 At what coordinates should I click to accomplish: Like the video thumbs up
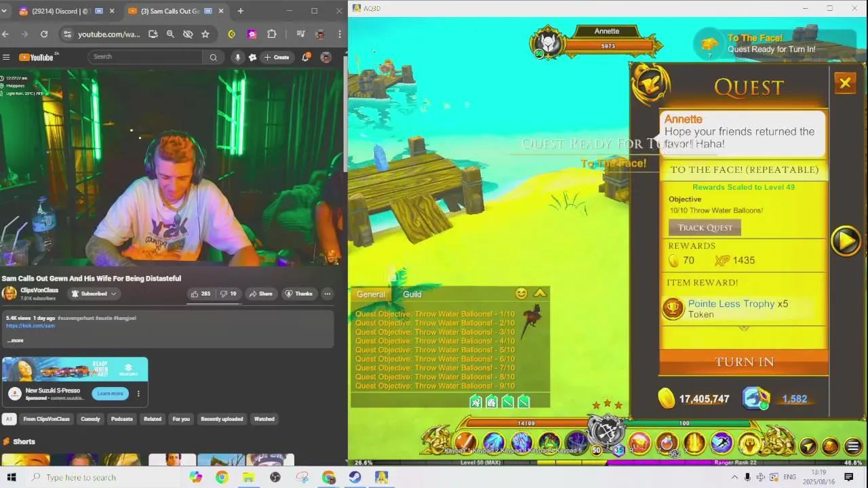pyautogui.click(x=200, y=293)
